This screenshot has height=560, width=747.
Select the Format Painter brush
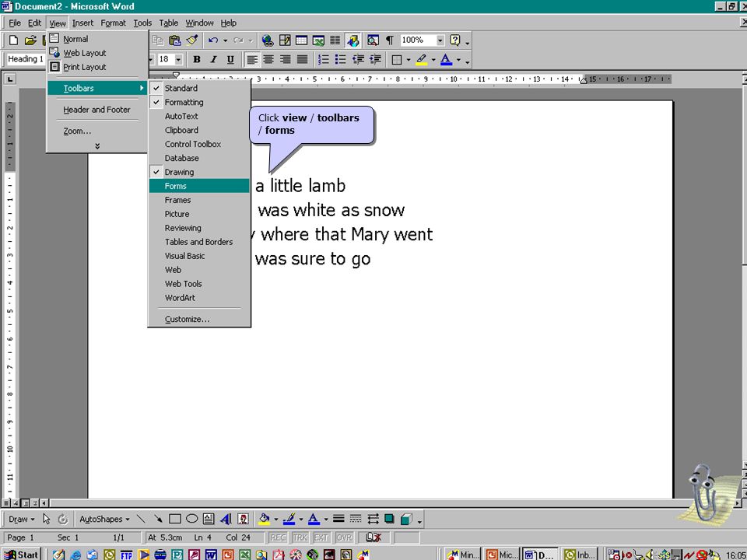coord(192,40)
